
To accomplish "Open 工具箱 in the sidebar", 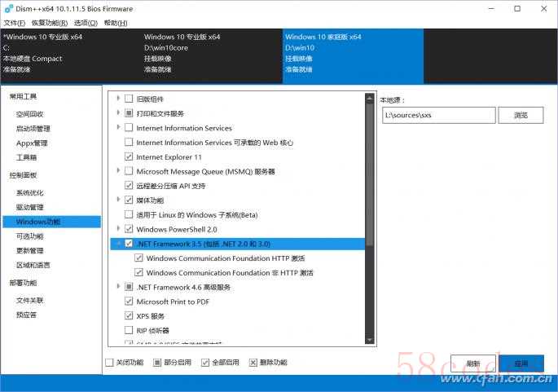I will [26, 157].
